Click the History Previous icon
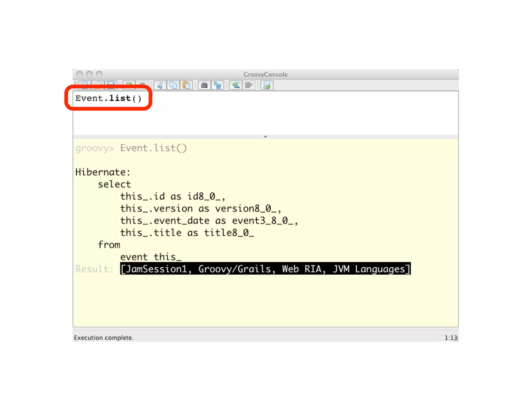 coord(236,85)
